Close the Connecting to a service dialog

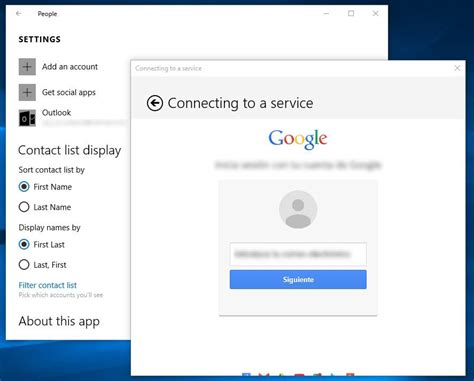[457, 68]
